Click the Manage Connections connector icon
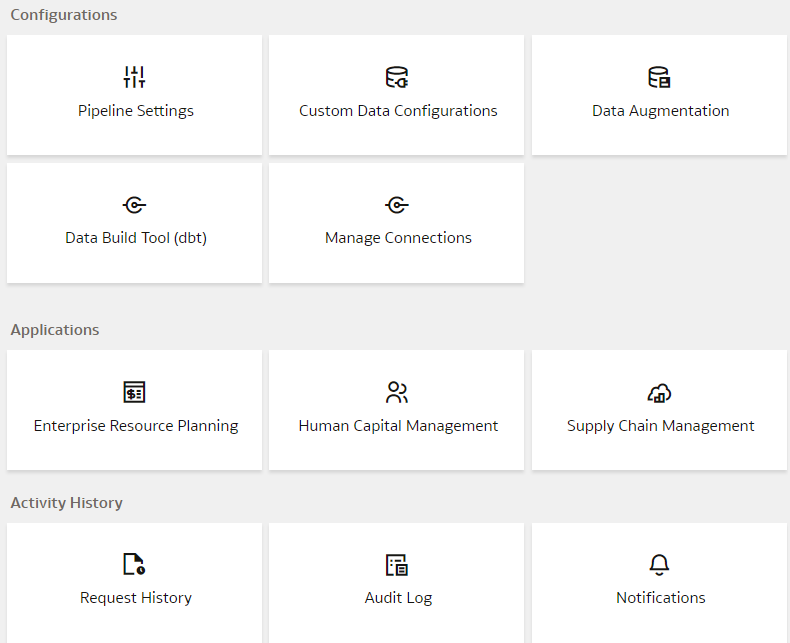The height and width of the screenshot is (643, 790). coord(397,205)
